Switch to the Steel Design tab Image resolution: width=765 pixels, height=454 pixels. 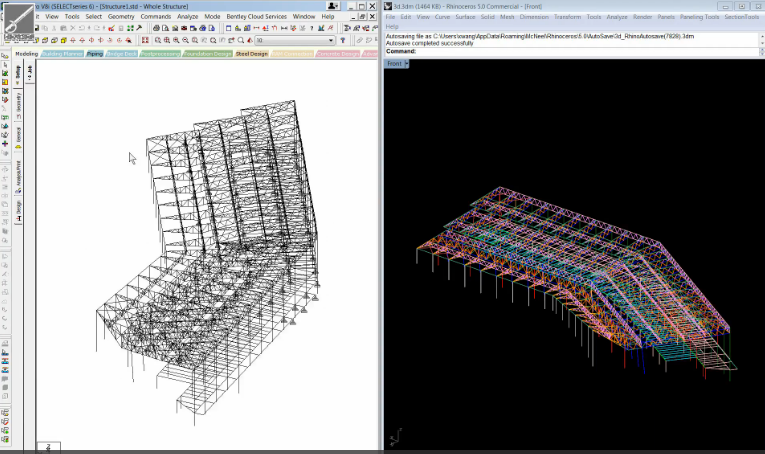click(251, 54)
